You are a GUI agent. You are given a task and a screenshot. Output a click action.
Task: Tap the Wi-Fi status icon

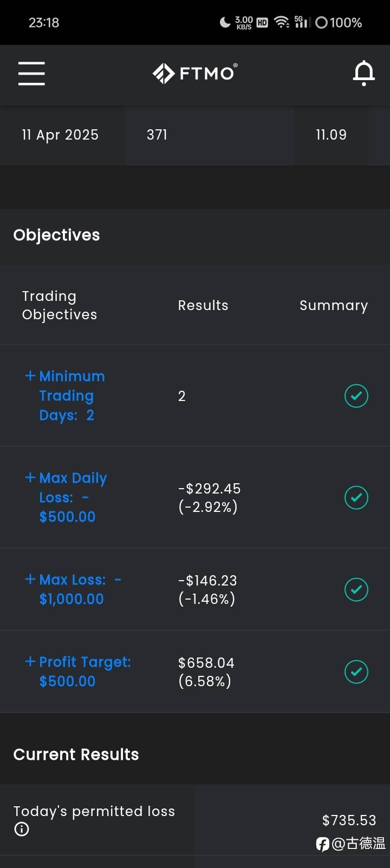pyautogui.click(x=282, y=22)
